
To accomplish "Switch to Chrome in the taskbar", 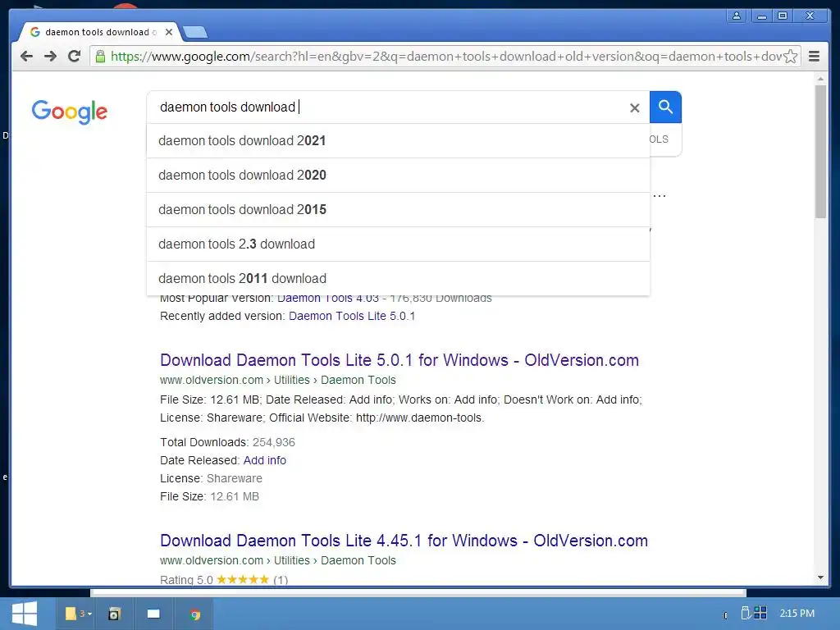I will [195, 614].
